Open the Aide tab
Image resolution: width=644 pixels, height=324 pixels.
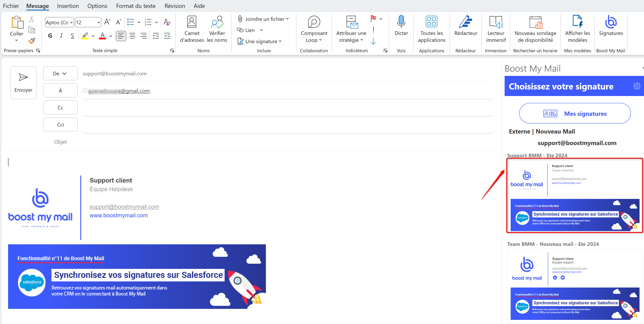point(199,6)
